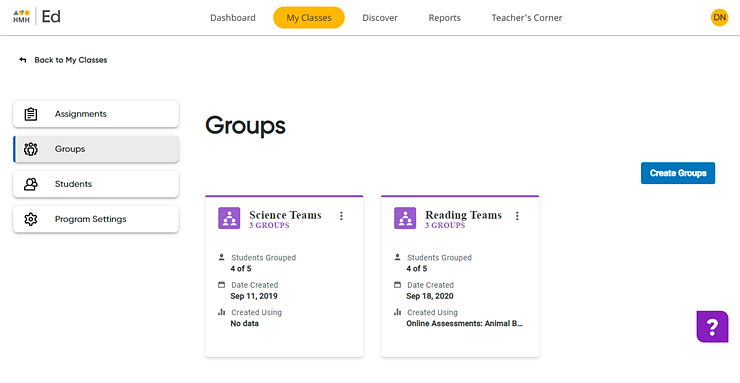Open Assignments in the sidebar
This screenshot has height=383, width=740.
[x=96, y=114]
